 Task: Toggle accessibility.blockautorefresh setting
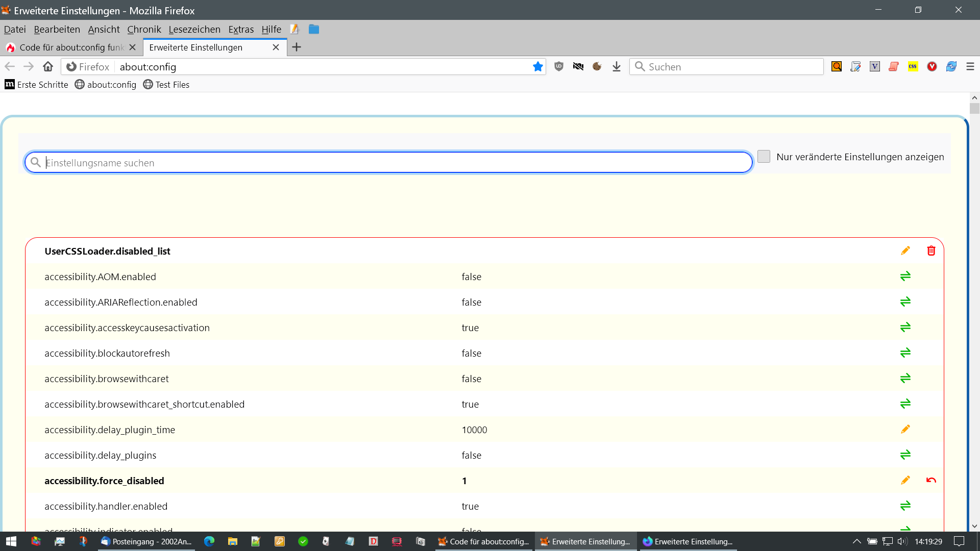point(905,353)
